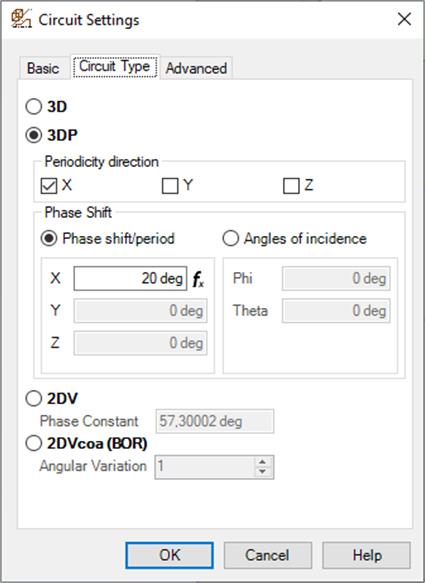Select the 3DP circuit type radio button
Image resolution: width=425 pixels, height=583 pixels.
click(x=34, y=135)
